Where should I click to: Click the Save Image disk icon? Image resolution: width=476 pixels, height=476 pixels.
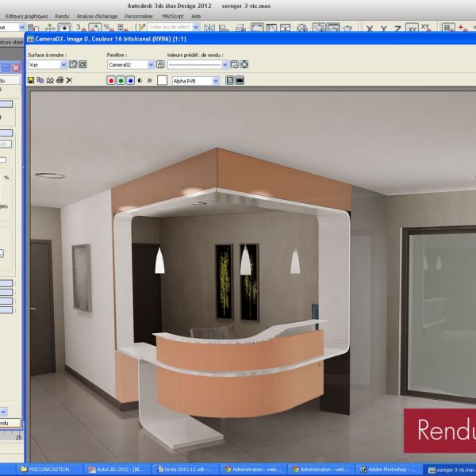tap(31, 81)
